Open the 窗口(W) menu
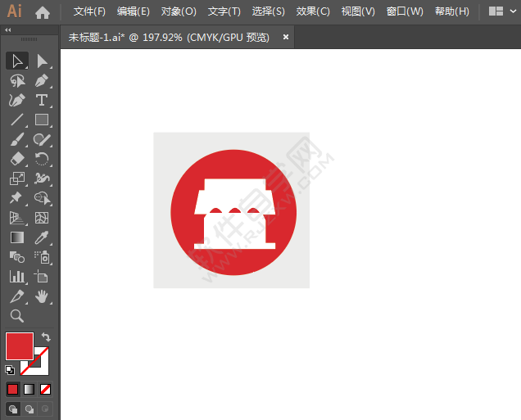 [x=405, y=11]
